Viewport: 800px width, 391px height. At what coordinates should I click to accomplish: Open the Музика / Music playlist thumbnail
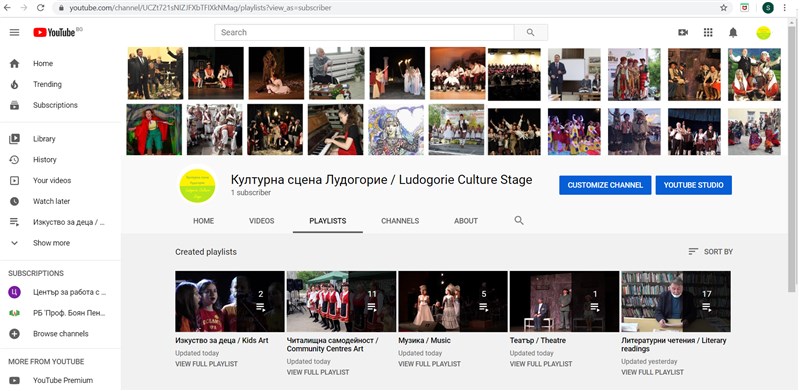(453, 301)
